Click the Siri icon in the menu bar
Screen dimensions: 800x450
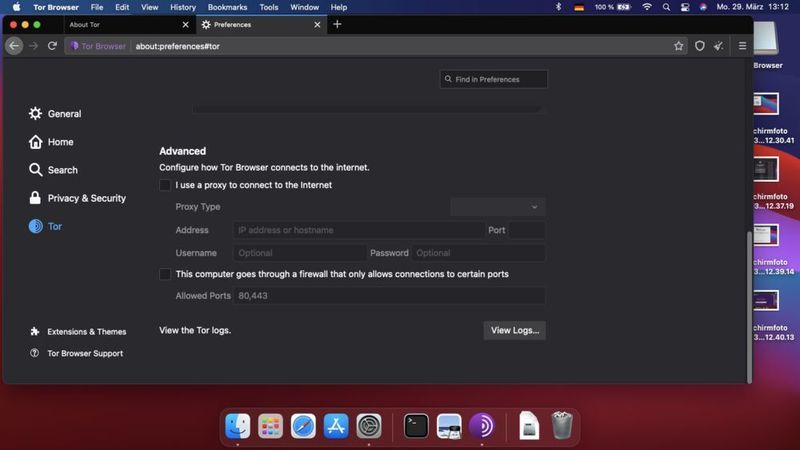703,7
